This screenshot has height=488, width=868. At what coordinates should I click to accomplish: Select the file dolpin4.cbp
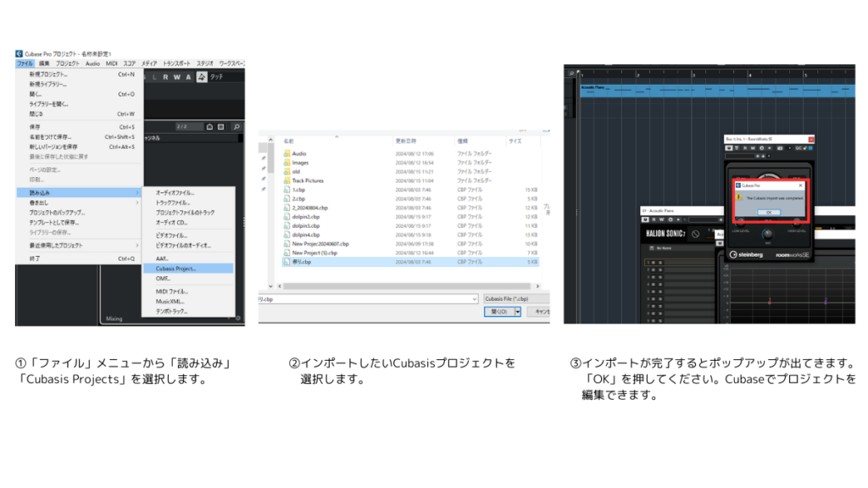pyautogui.click(x=409, y=235)
